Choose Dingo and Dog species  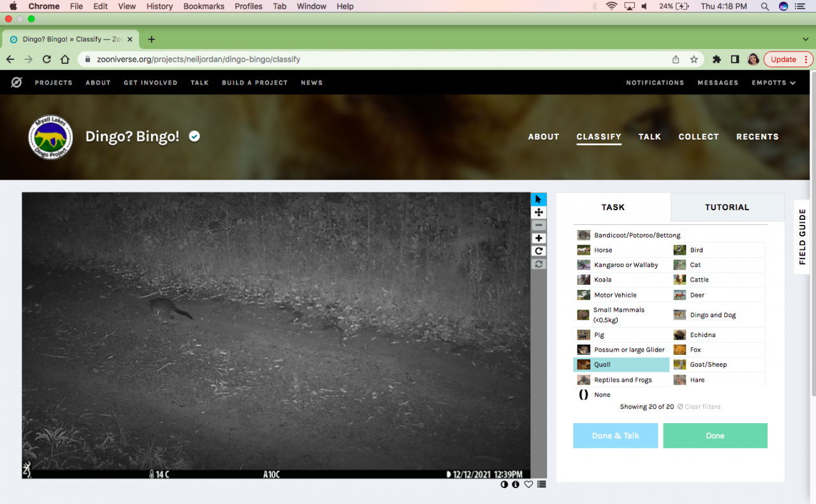717,315
